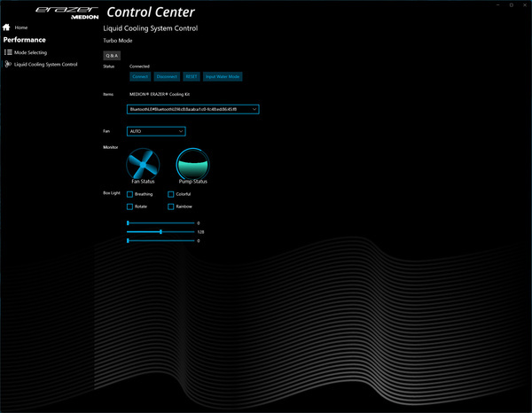The image size is (532, 413).
Task: Enable the Breathing box light checkbox
Action: tap(130, 193)
